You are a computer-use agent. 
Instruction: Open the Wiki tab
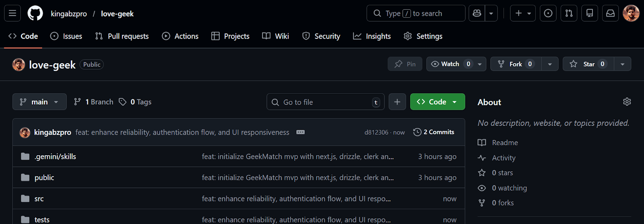click(x=276, y=36)
